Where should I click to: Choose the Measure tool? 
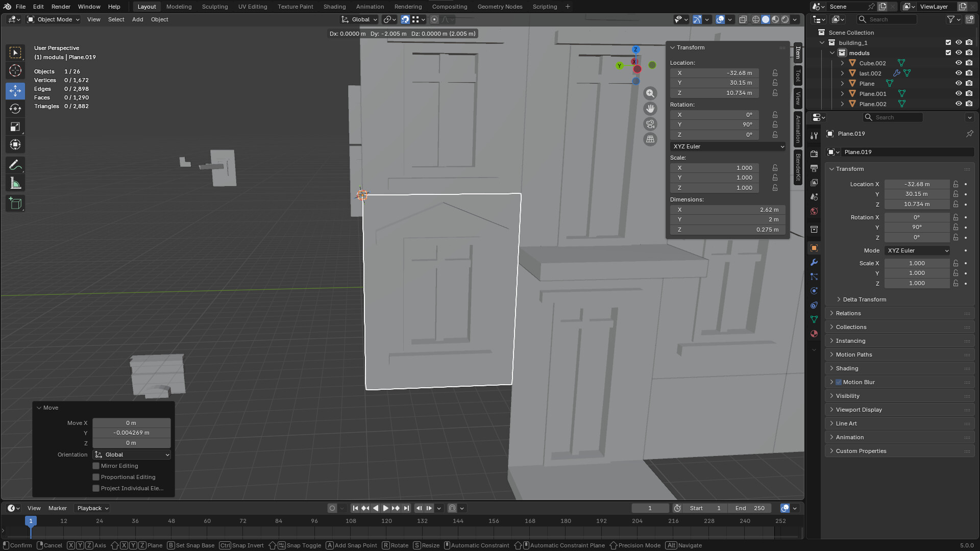pos(15,184)
